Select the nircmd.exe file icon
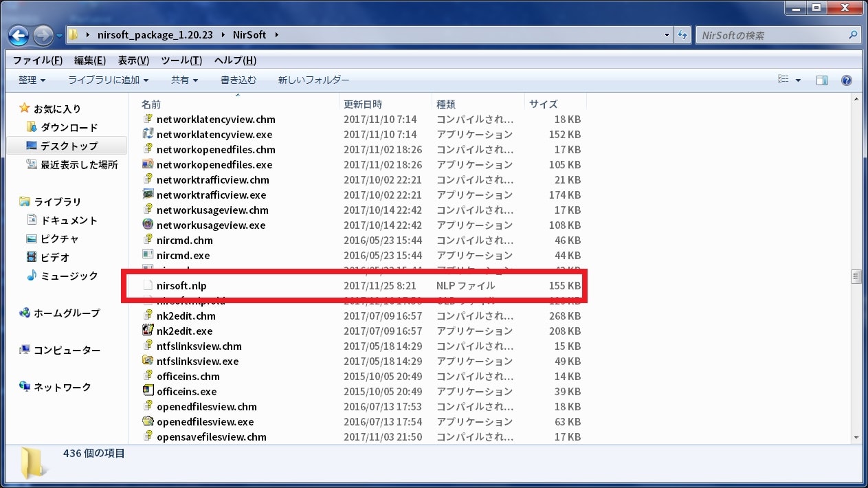Screen dimensions: 868x488 coord(148,255)
